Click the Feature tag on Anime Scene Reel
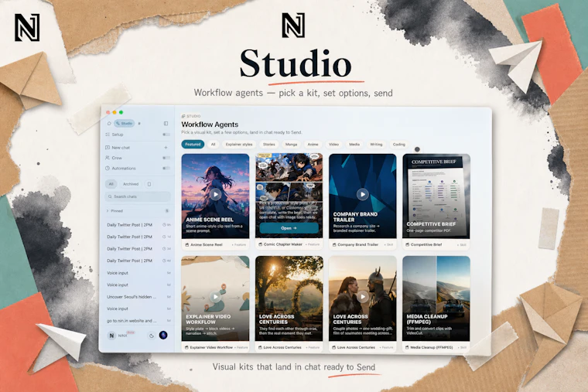The height and width of the screenshot is (392, 588). click(x=239, y=245)
